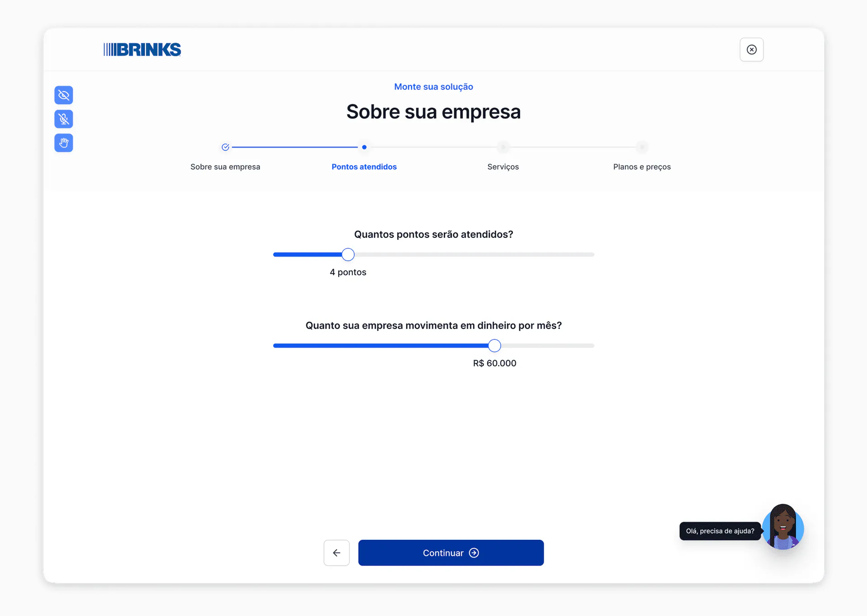Click the crossed-out eye accessibility icon

coord(64,95)
